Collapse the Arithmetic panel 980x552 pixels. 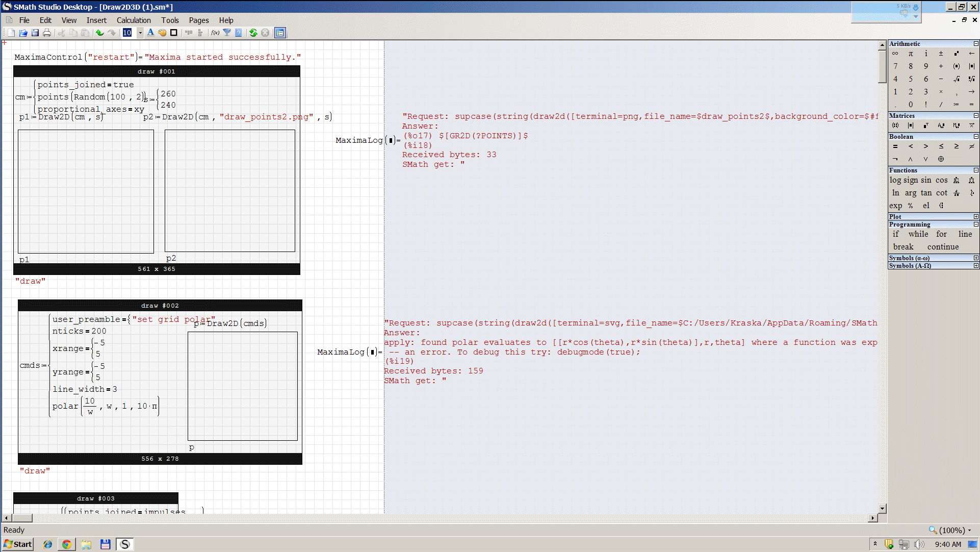point(976,44)
